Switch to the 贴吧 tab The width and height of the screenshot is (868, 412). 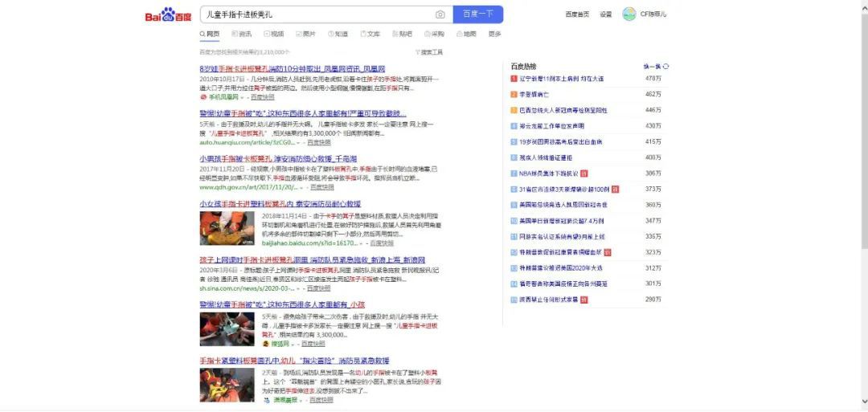pyautogui.click(x=403, y=35)
